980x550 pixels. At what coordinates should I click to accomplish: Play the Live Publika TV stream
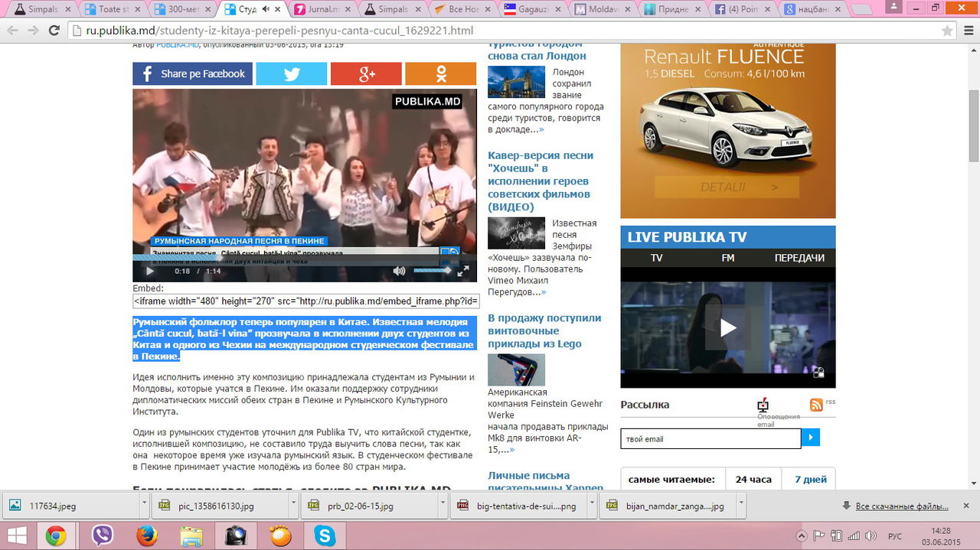point(728,328)
